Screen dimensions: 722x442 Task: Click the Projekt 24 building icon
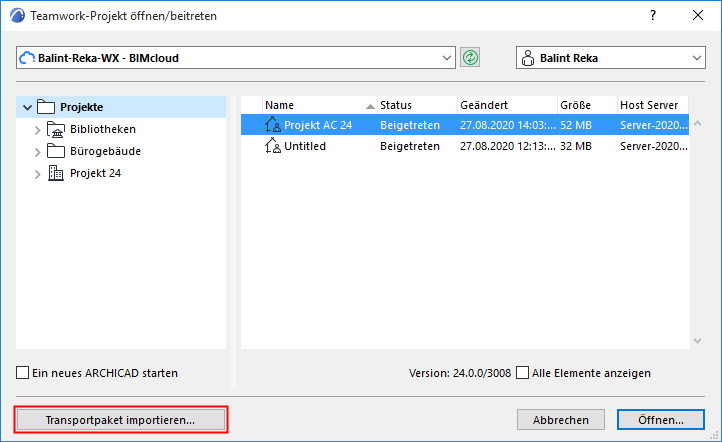(x=56, y=173)
